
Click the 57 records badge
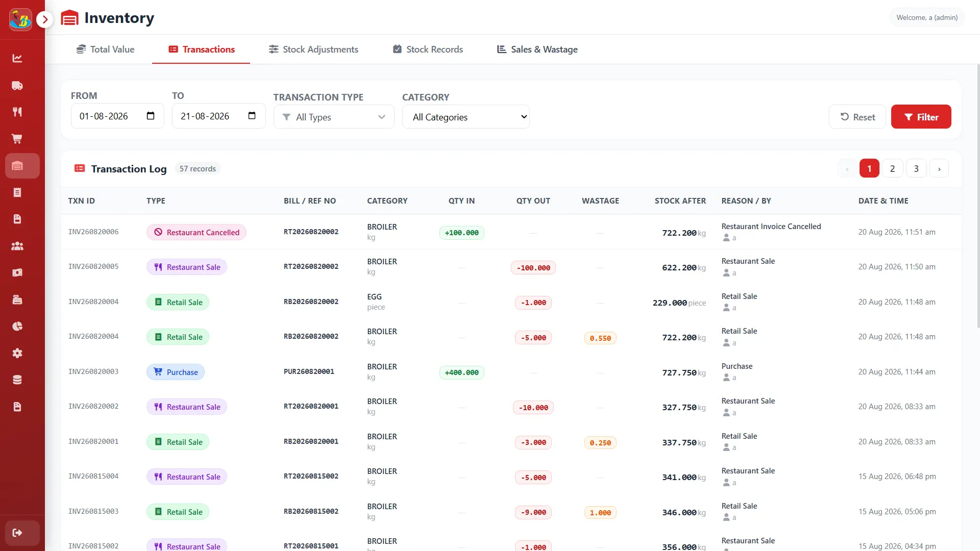click(x=198, y=169)
